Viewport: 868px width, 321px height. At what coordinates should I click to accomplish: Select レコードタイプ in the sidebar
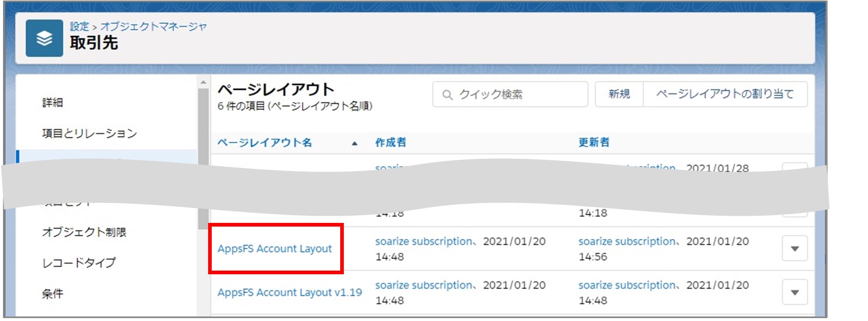[x=79, y=262]
